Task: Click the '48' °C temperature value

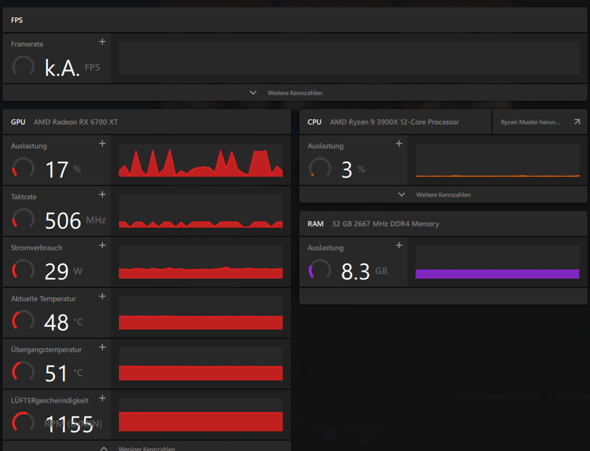Action: [x=56, y=322]
